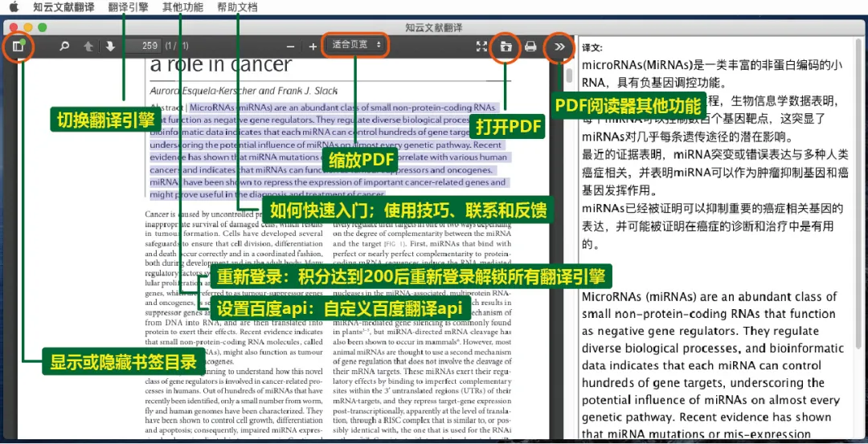Switch to presentation fullscreen mode icon
The height and width of the screenshot is (444, 868).
(x=481, y=47)
